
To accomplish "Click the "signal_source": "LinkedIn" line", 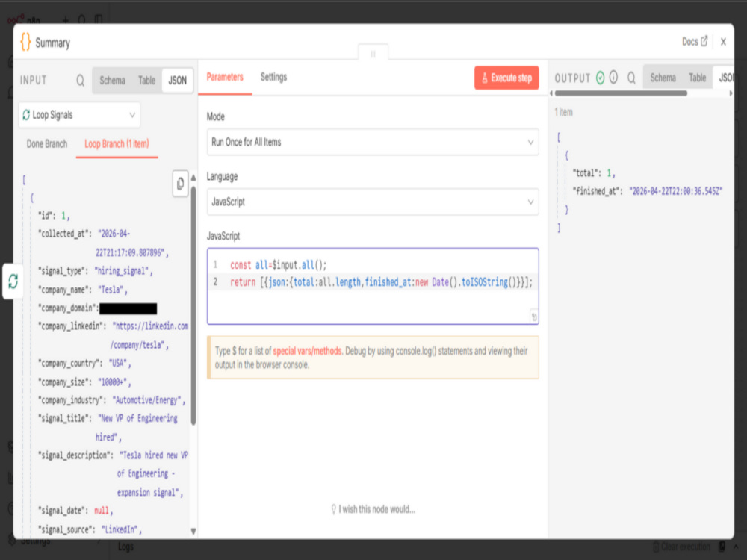I will coord(90,529).
